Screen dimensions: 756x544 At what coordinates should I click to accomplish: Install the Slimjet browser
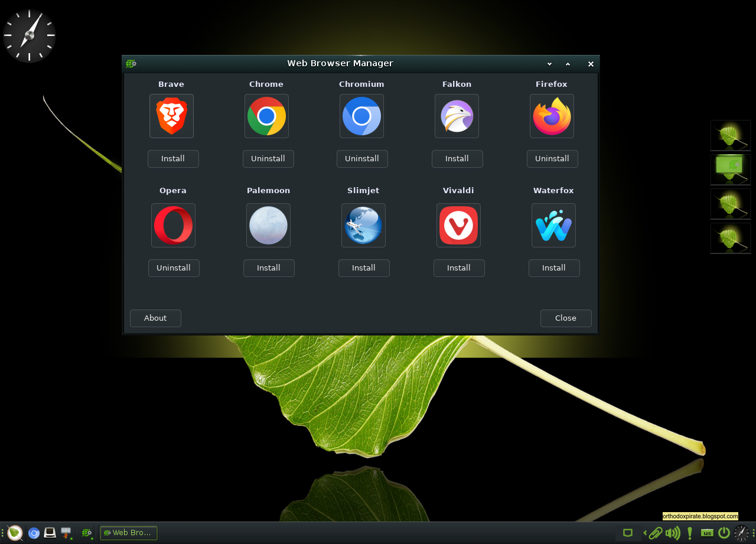click(x=364, y=268)
